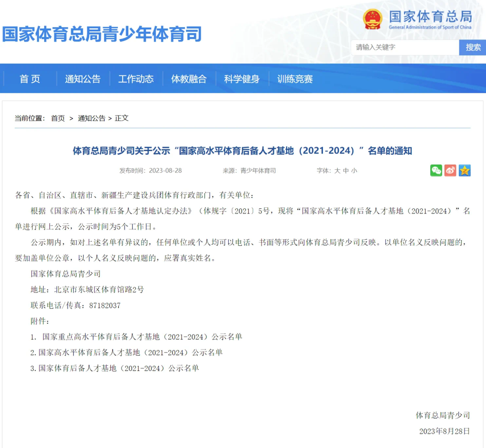Click the 国家体育总局 logo text

pos(430,17)
